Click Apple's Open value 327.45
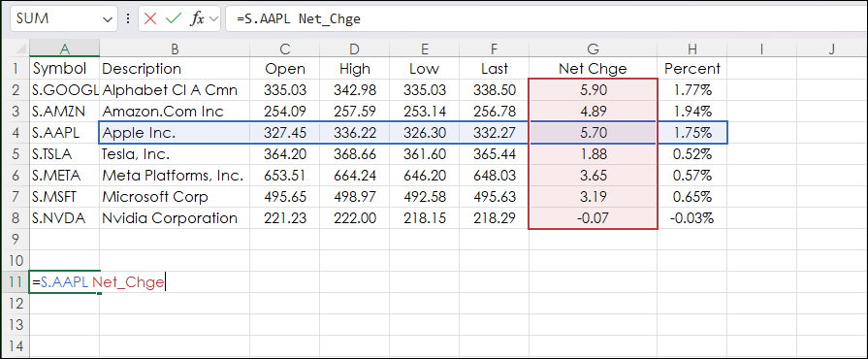Viewport: 868px width, 359px height. 284,133
